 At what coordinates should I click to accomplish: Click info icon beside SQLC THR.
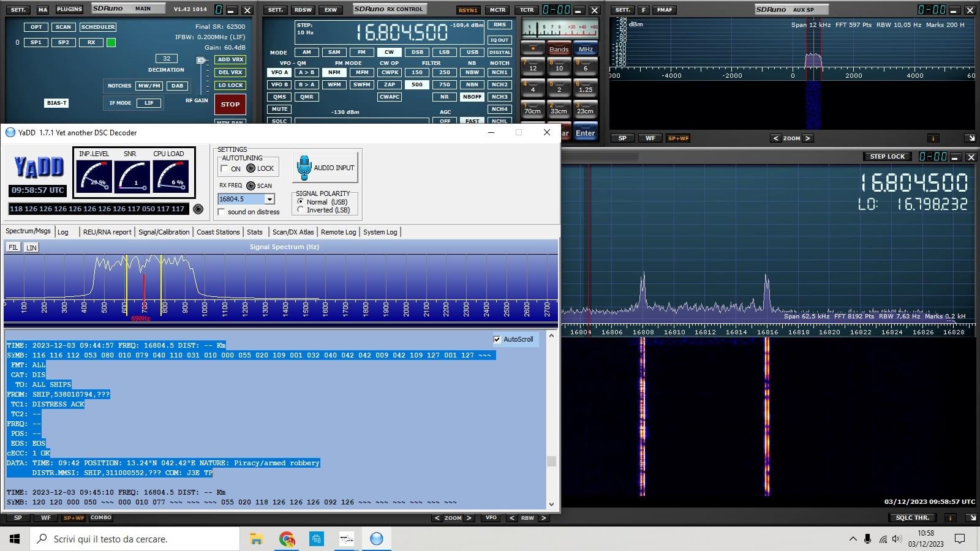(x=950, y=518)
